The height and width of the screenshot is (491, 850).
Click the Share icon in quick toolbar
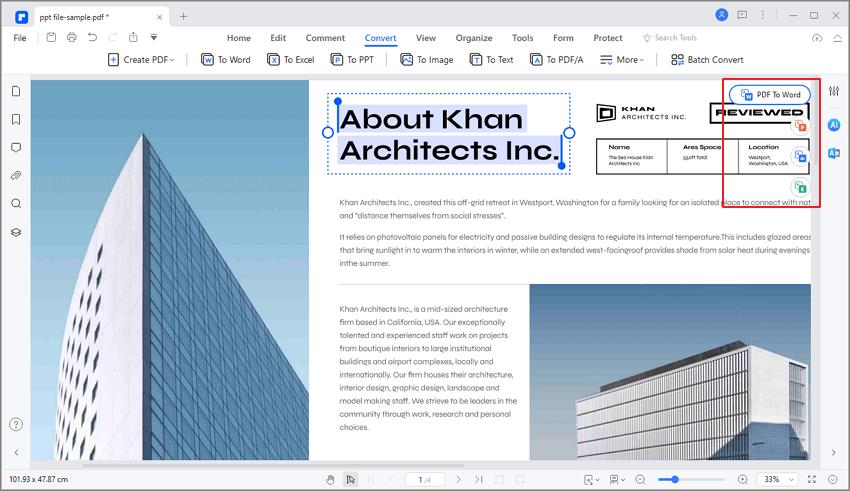click(133, 37)
